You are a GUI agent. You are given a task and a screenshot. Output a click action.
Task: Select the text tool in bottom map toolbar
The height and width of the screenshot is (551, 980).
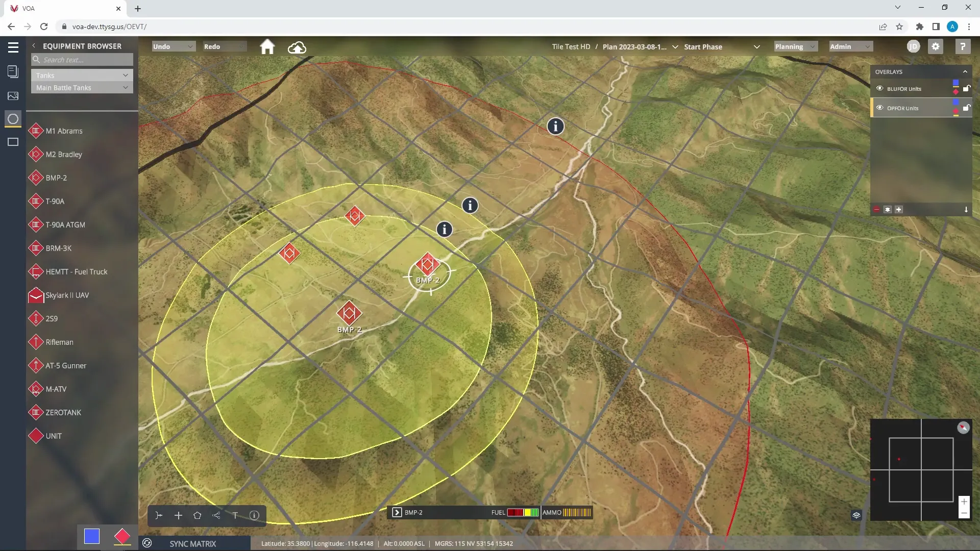[x=235, y=516]
